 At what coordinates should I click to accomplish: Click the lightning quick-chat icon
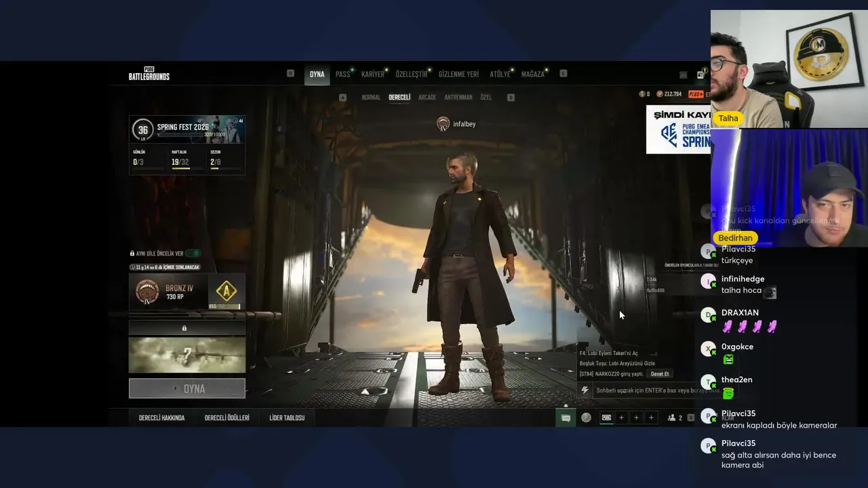585,390
